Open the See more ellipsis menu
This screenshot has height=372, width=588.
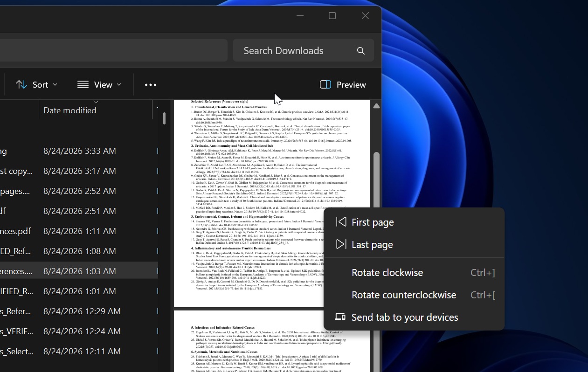coord(151,85)
